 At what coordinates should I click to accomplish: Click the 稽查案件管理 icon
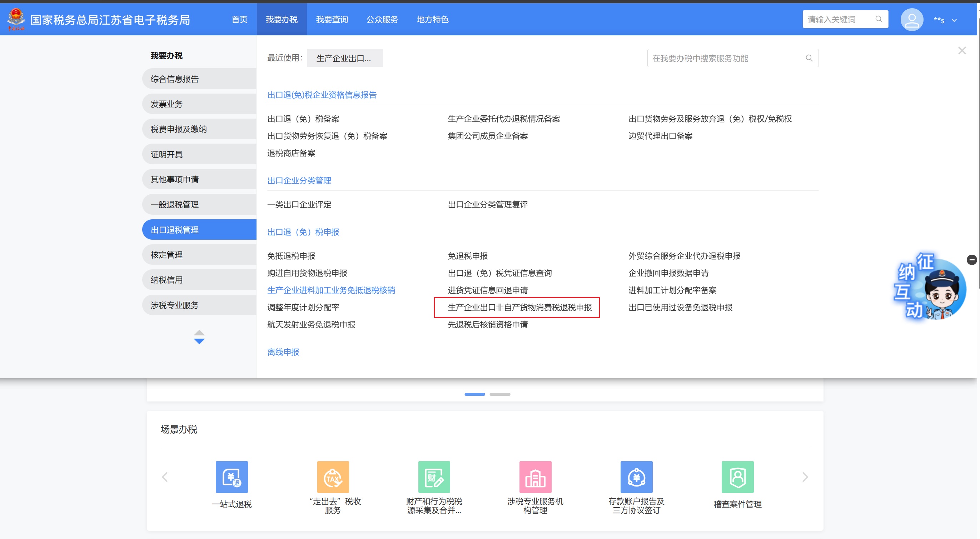click(x=737, y=476)
